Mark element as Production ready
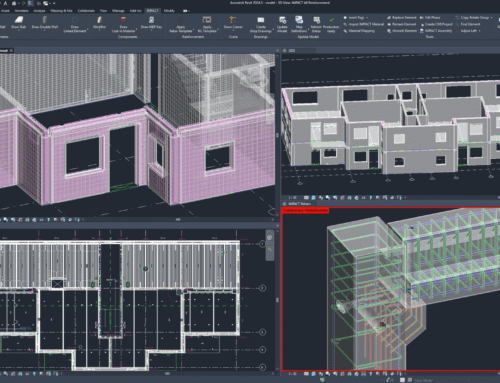 click(x=331, y=24)
